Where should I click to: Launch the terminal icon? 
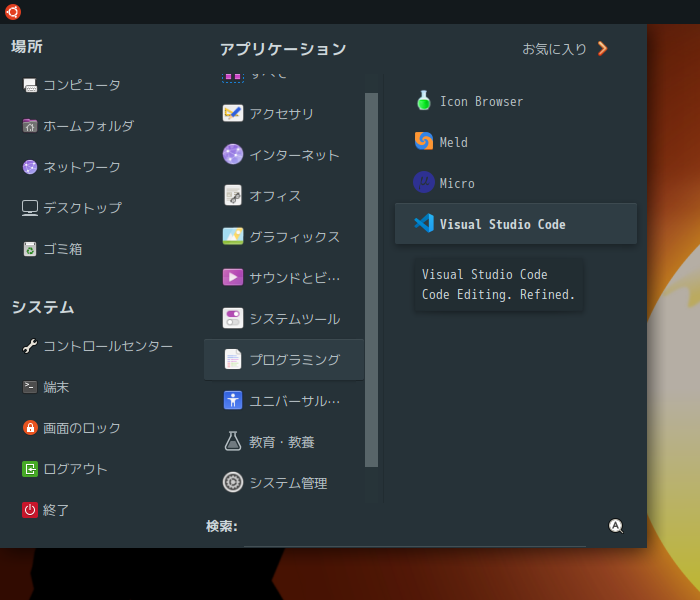coord(30,387)
